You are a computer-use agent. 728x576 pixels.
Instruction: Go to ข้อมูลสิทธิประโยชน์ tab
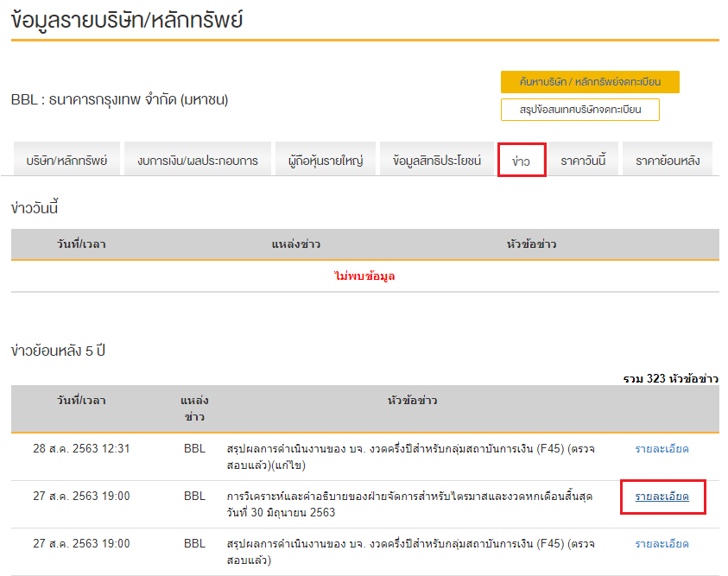click(x=437, y=161)
